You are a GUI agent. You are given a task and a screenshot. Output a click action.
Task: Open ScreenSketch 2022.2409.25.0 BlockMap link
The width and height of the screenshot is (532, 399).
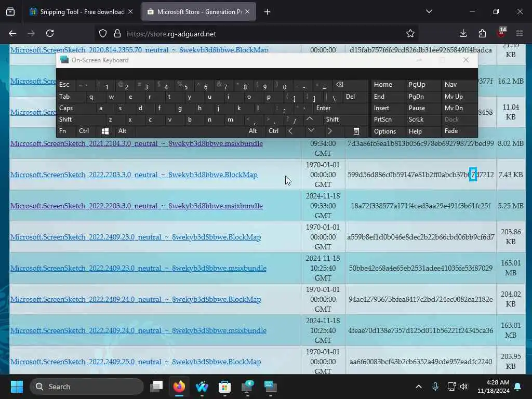pos(136,362)
